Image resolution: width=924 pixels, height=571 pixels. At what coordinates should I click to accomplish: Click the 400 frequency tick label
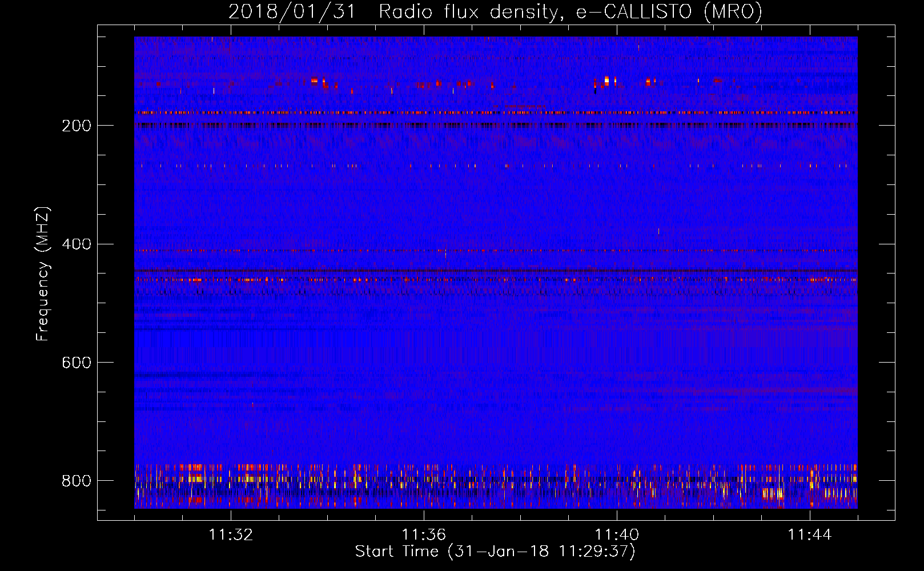(x=77, y=244)
